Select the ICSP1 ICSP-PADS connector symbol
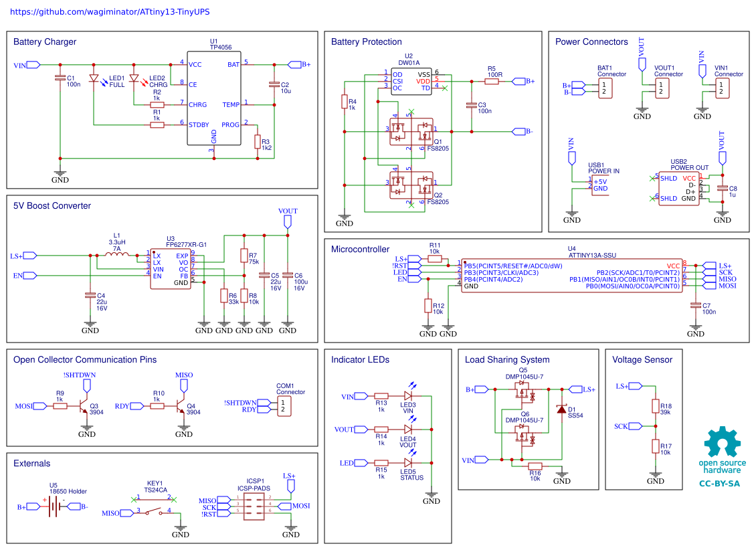Screen dimensions: 756x550 tap(254, 506)
